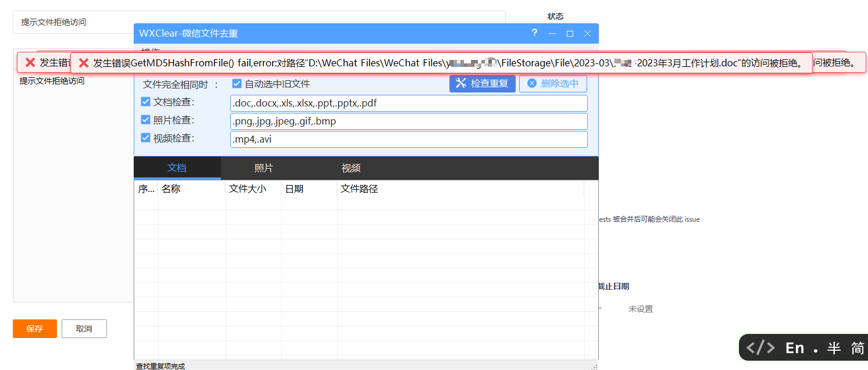This screenshot has width=868, height=370.
Task: Click the WXClear-微信文件去重 window title
Action: (188, 34)
